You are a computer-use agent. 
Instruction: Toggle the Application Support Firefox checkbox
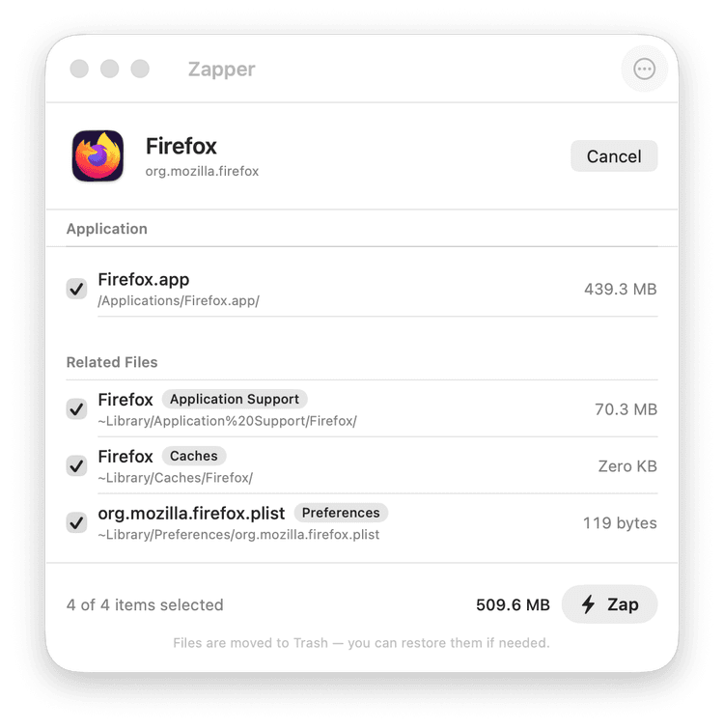coord(76,408)
